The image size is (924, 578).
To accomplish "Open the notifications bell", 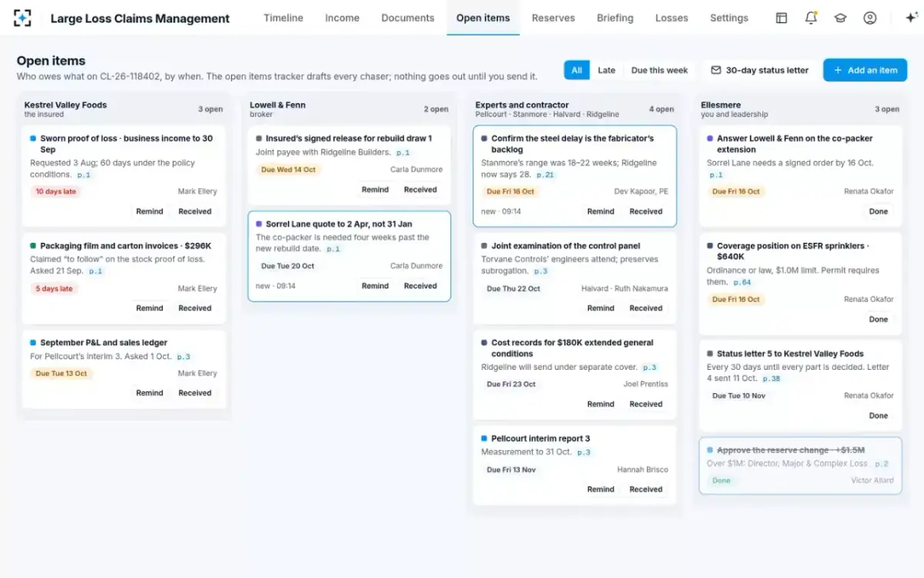I will coord(811,18).
